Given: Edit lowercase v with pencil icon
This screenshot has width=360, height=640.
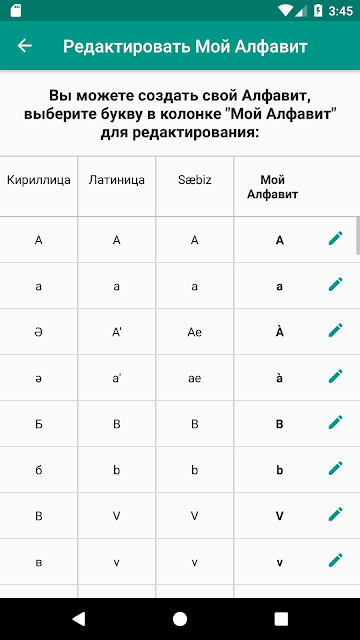Looking at the screenshot, I should (x=336, y=560).
